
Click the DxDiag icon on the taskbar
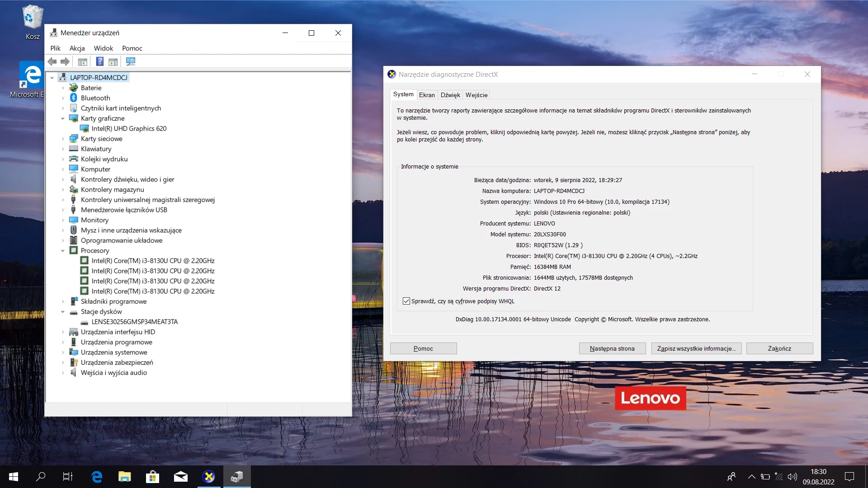tap(236, 477)
